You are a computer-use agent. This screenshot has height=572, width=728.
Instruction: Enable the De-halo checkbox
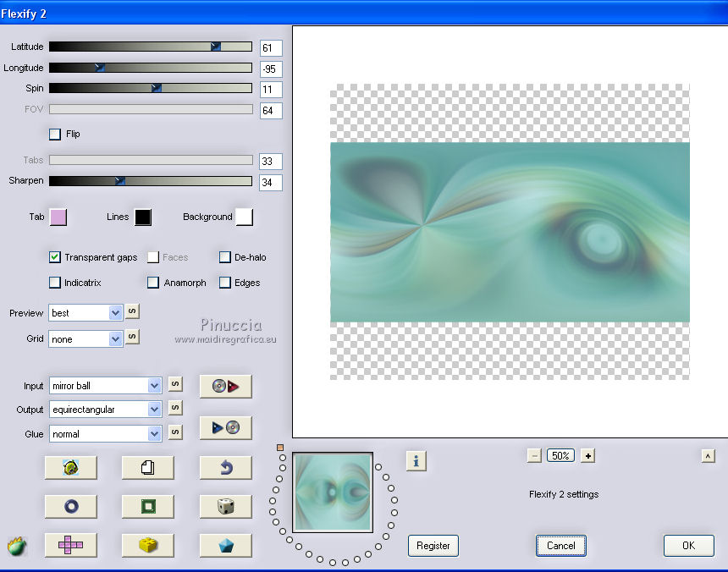[224, 257]
